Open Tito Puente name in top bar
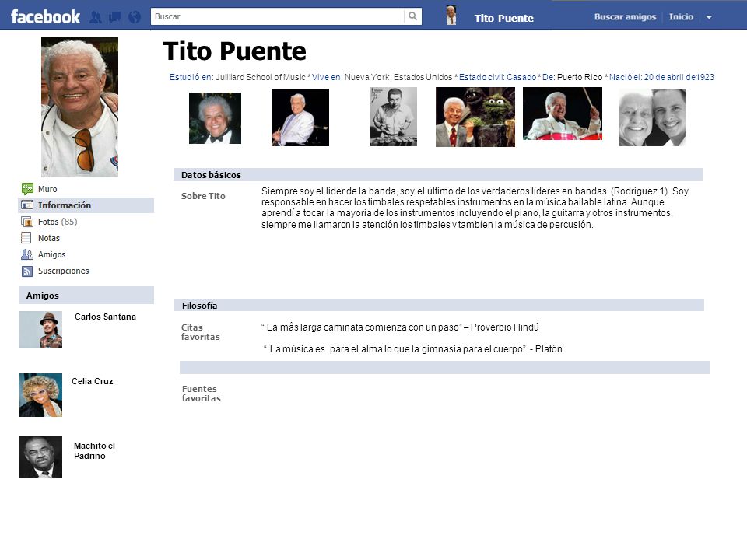This screenshot has width=747, height=560. pos(503,18)
